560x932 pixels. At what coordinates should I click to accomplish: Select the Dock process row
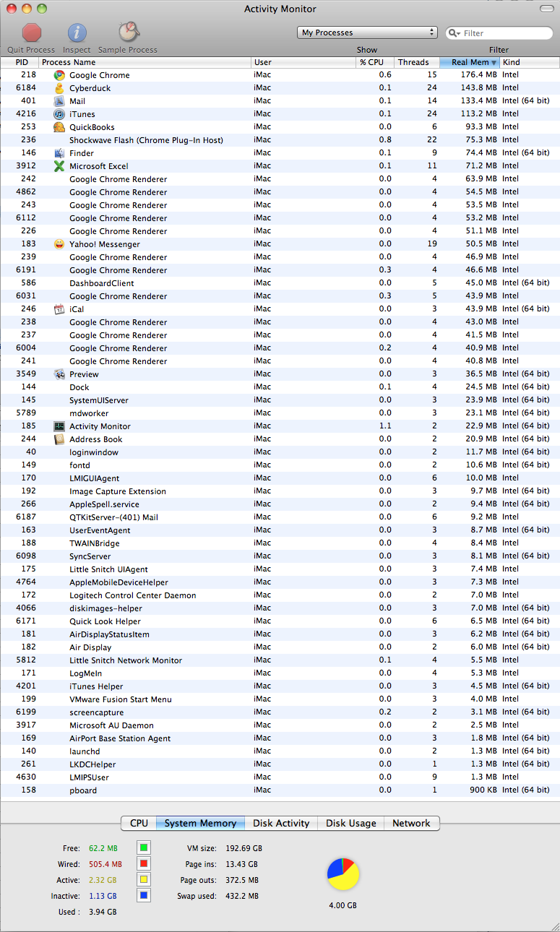280,387
